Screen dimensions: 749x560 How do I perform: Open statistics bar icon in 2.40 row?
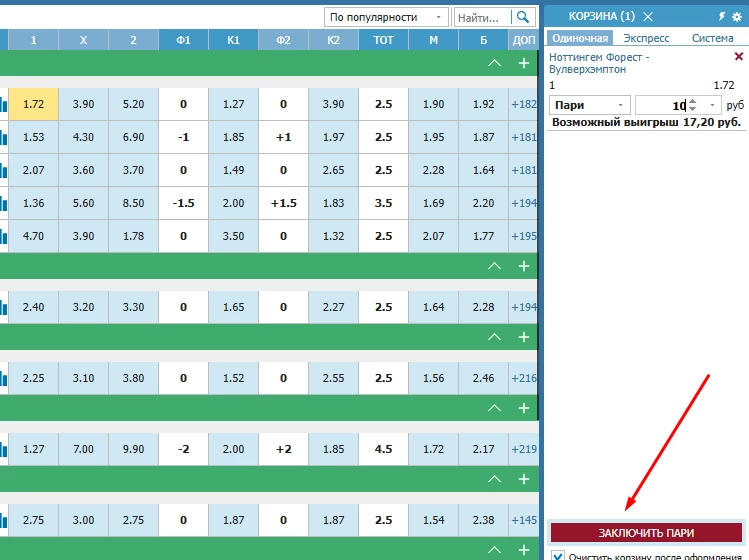(x=4, y=307)
